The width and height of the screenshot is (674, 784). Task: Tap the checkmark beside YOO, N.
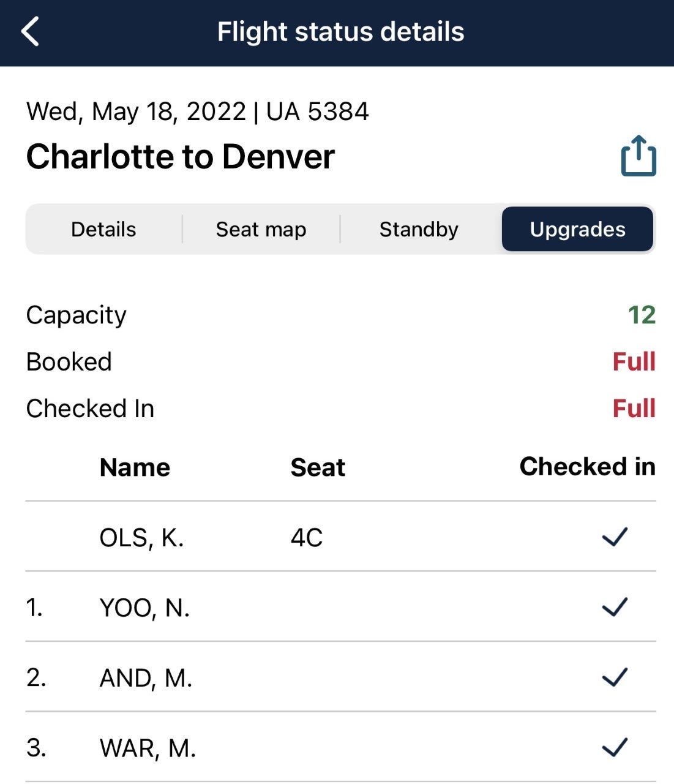pos(615,607)
